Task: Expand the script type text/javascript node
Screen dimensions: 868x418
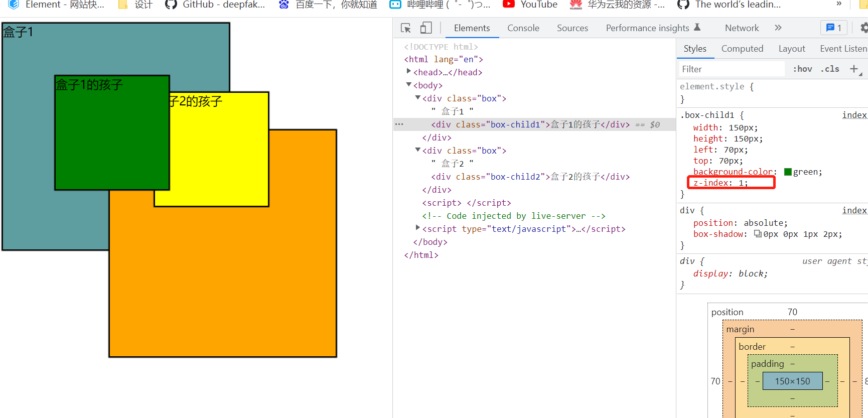Action: pos(418,228)
